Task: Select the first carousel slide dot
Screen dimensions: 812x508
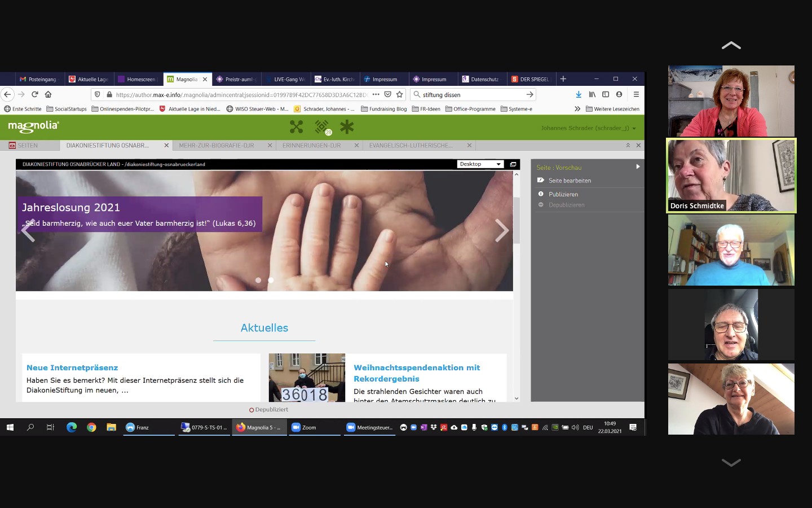Action: [x=258, y=280]
